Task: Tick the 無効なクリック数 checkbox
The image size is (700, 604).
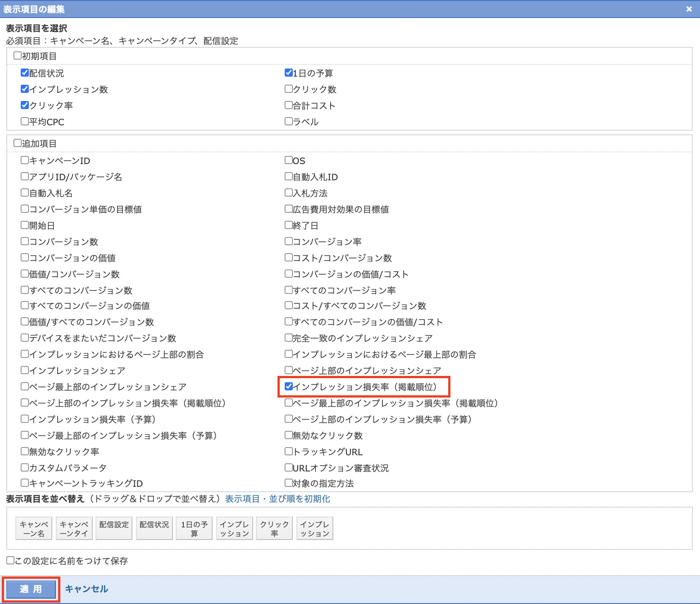Action: (289, 435)
